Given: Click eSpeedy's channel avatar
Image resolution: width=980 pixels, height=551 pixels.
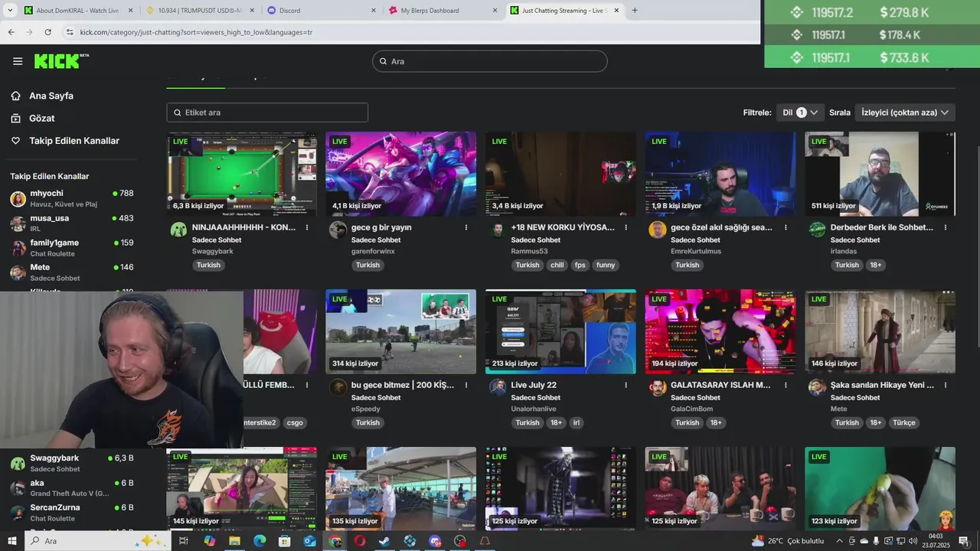Looking at the screenshot, I should (x=338, y=387).
